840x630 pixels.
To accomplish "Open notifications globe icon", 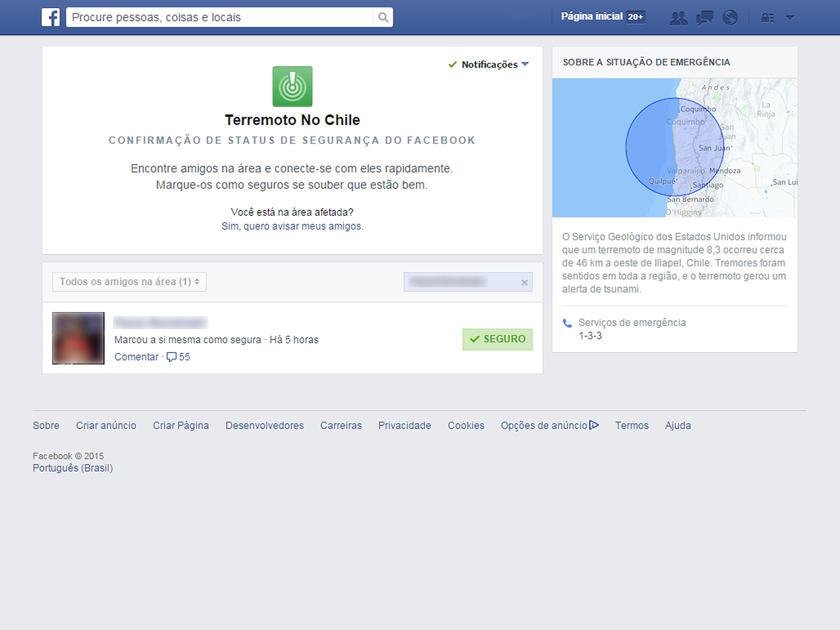I will (x=730, y=17).
